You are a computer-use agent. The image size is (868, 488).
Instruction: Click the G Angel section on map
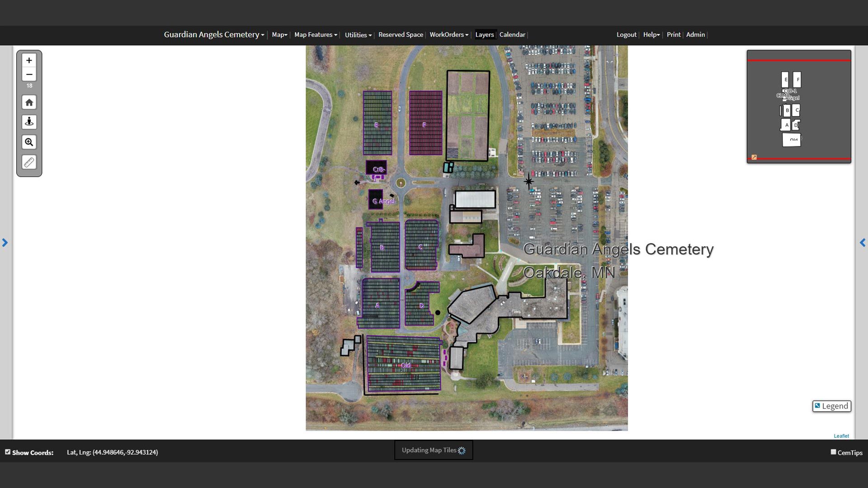[x=376, y=199]
